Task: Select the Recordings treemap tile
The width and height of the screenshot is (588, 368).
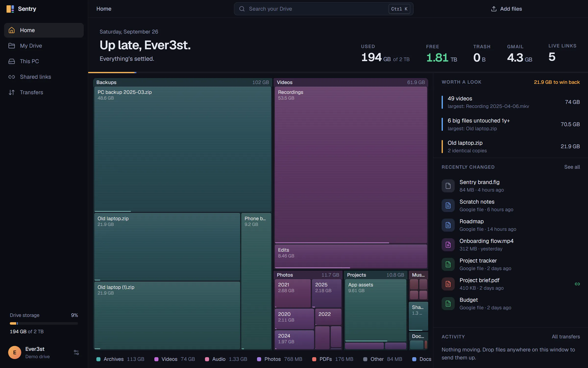Action: click(x=351, y=165)
